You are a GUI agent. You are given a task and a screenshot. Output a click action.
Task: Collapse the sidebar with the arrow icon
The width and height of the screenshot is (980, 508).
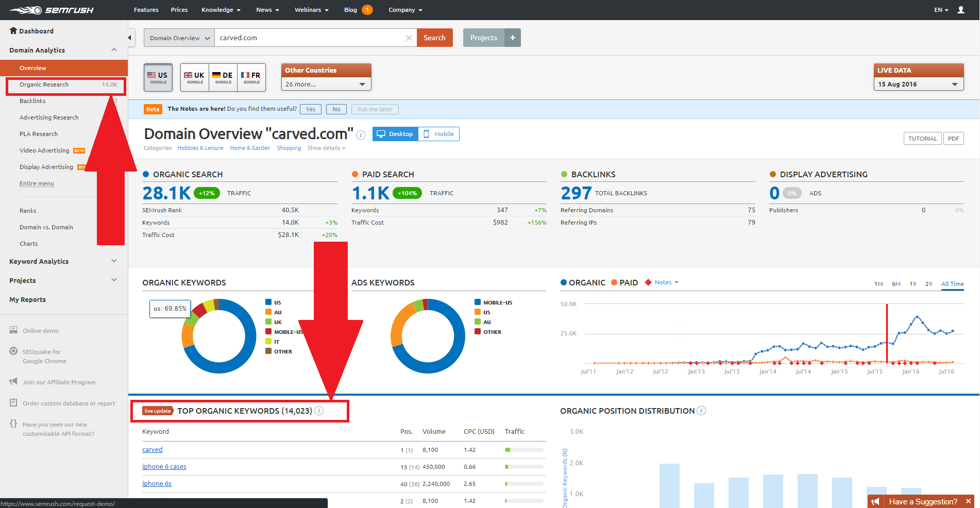[x=129, y=38]
